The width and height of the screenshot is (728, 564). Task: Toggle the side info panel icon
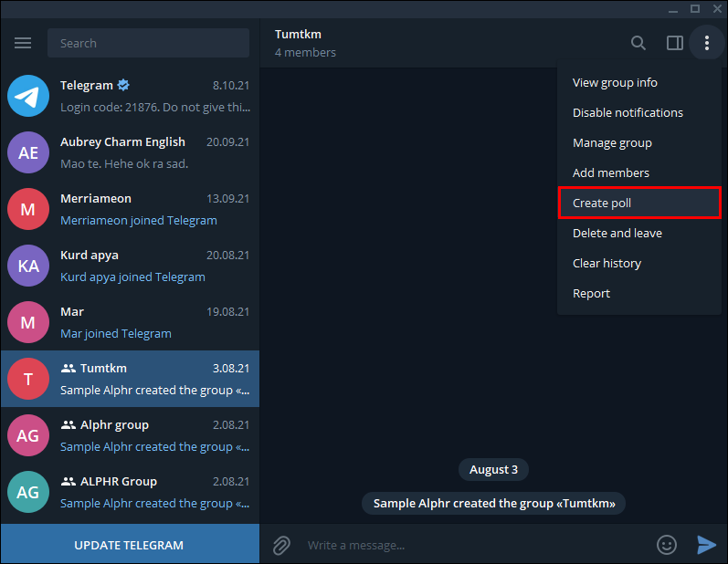click(675, 43)
